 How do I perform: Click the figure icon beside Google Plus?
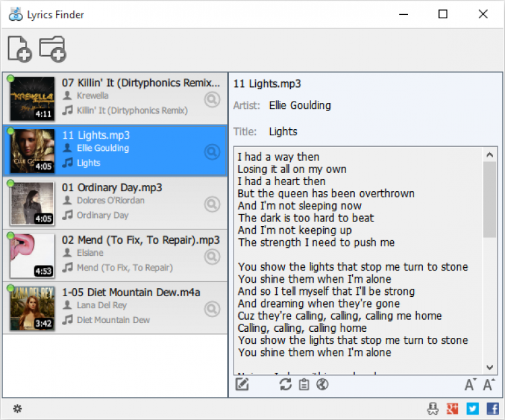pos(432,409)
